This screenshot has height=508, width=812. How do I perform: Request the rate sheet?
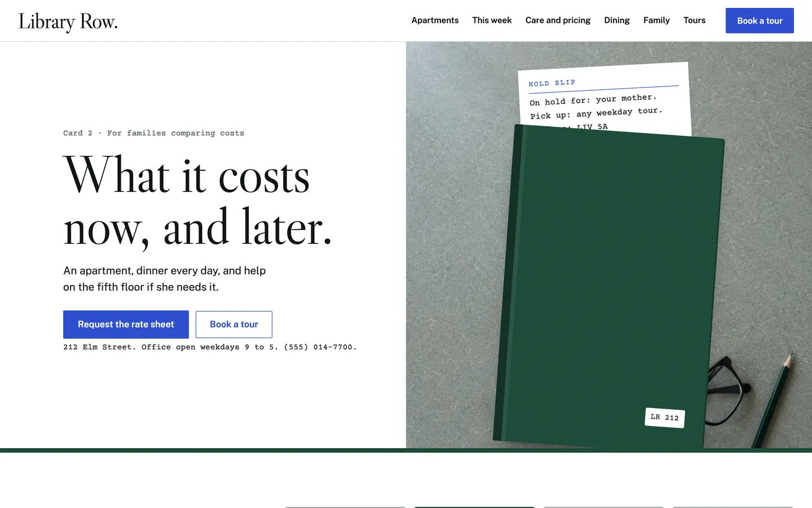[x=126, y=325]
